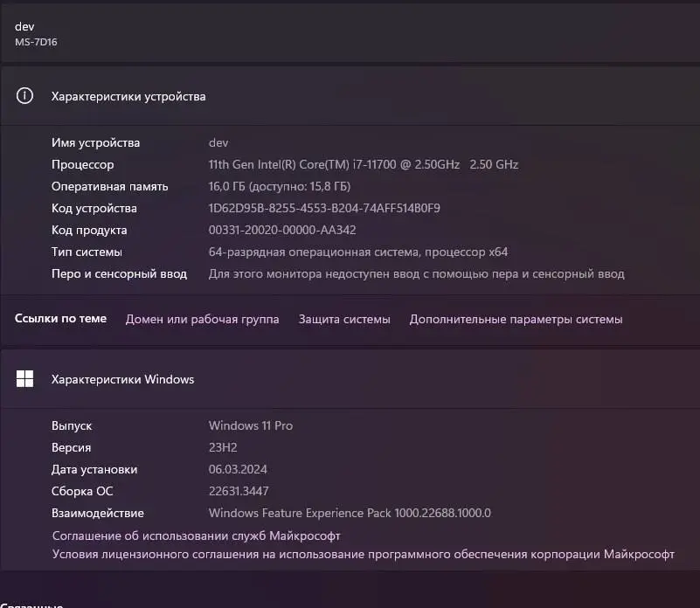Click the Перо и сенсорный ввод label
The height and width of the screenshot is (608, 700).
click(x=119, y=273)
